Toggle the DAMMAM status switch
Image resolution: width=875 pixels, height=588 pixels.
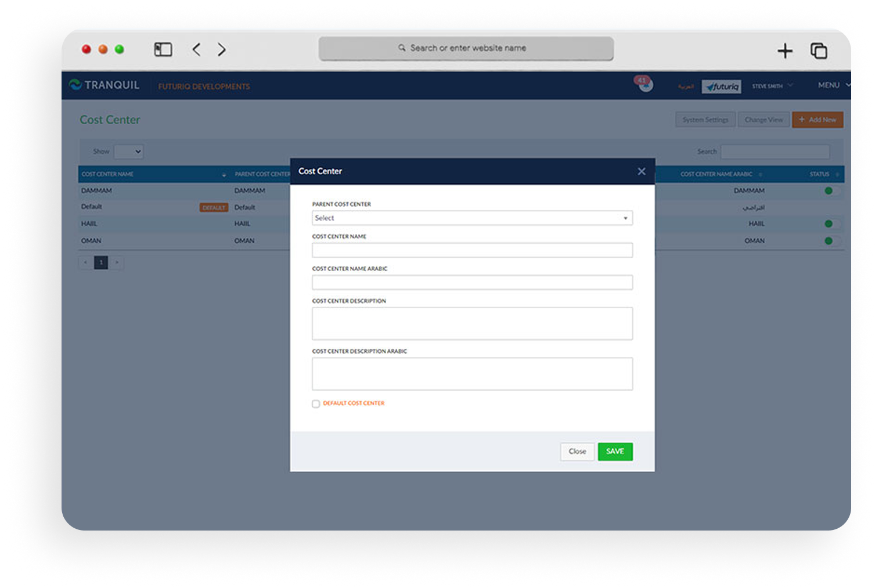click(x=831, y=190)
